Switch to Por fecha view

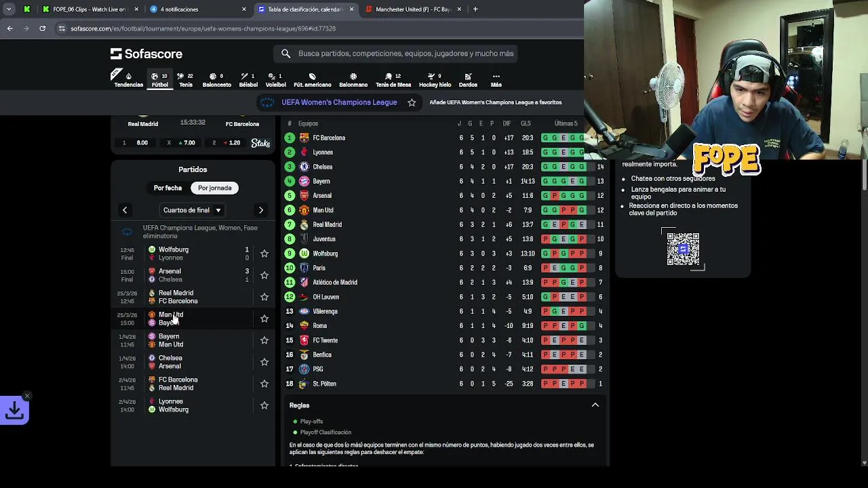[167, 188]
